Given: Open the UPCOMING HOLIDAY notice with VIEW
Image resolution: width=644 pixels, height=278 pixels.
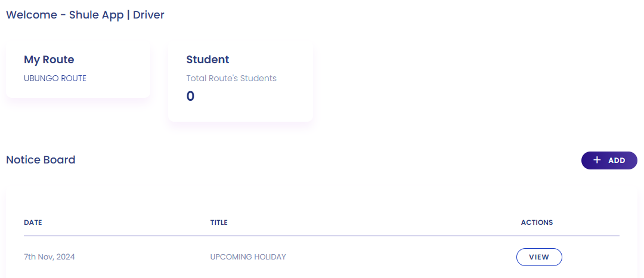Looking at the screenshot, I should pyautogui.click(x=539, y=257).
